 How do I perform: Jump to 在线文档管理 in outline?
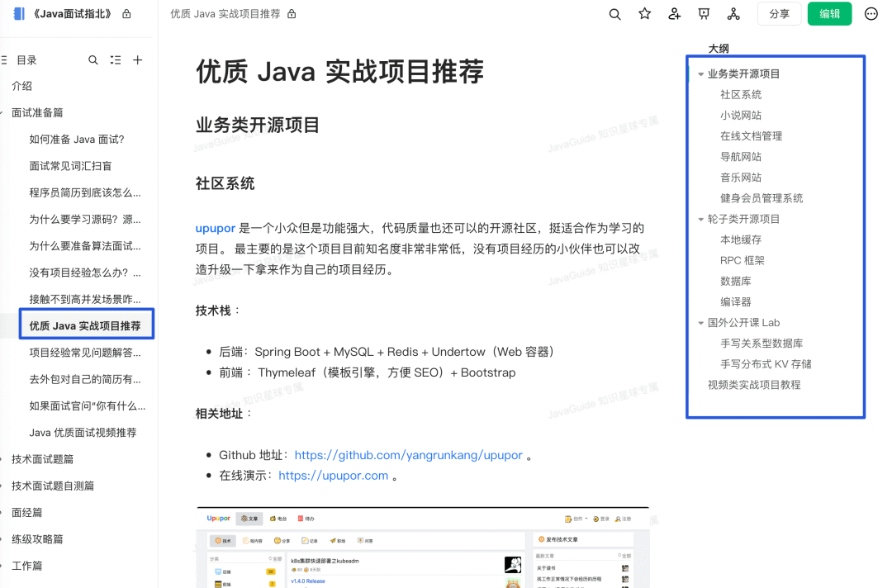click(751, 136)
